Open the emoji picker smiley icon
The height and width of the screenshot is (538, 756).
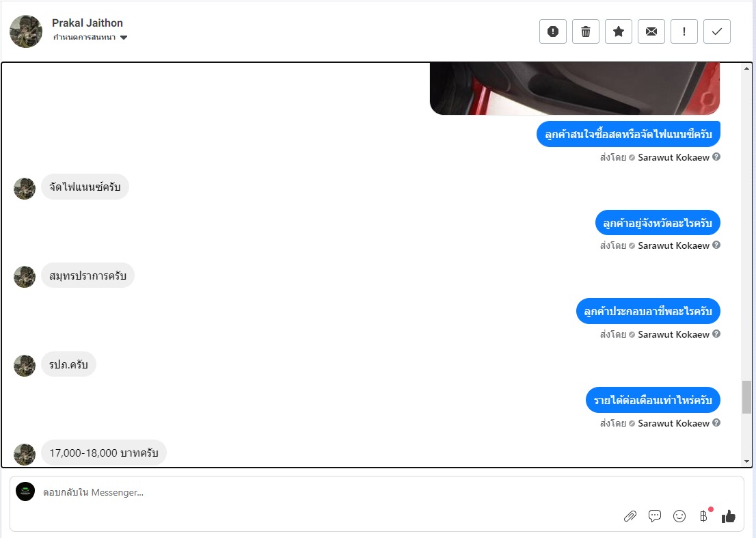679,516
